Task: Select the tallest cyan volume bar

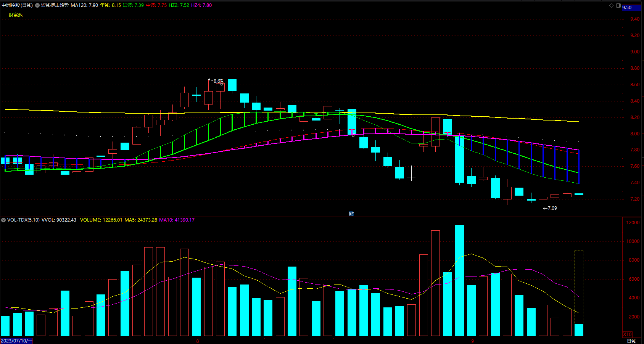Action: (459, 280)
